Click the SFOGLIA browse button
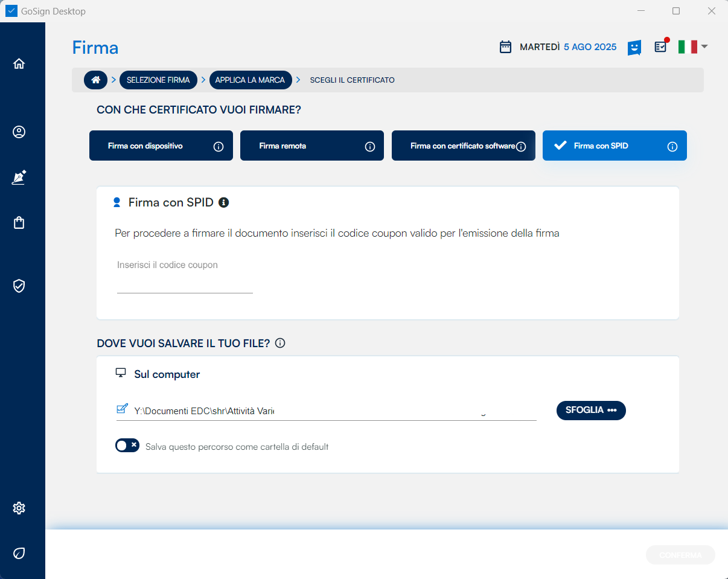The image size is (728, 579). (x=591, y=411)
